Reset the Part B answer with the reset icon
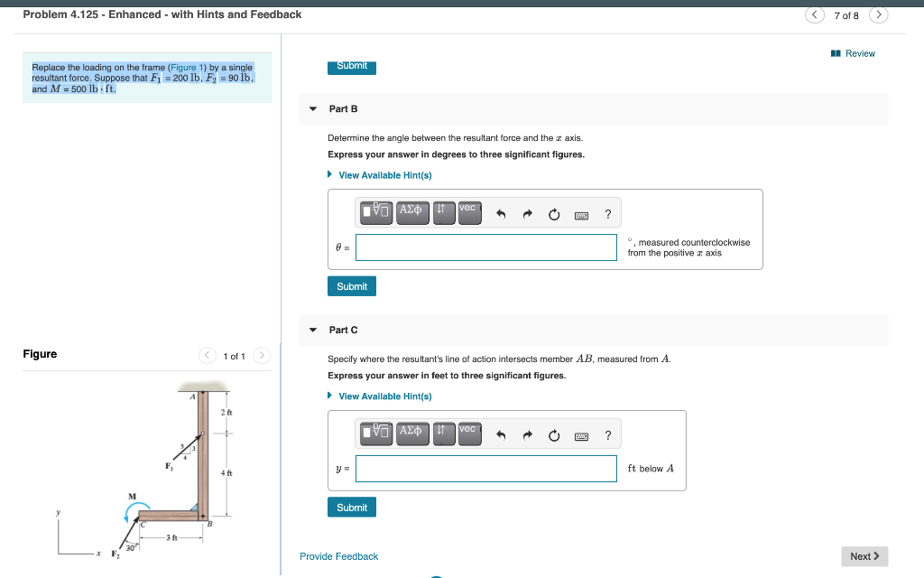Screen dimensions: 924x578 click(553, 211)
